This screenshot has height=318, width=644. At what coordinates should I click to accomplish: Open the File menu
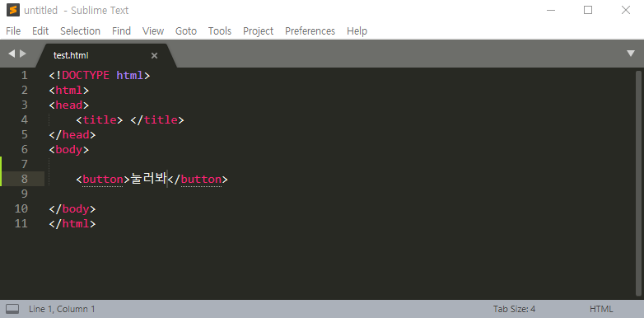(13, 30)
